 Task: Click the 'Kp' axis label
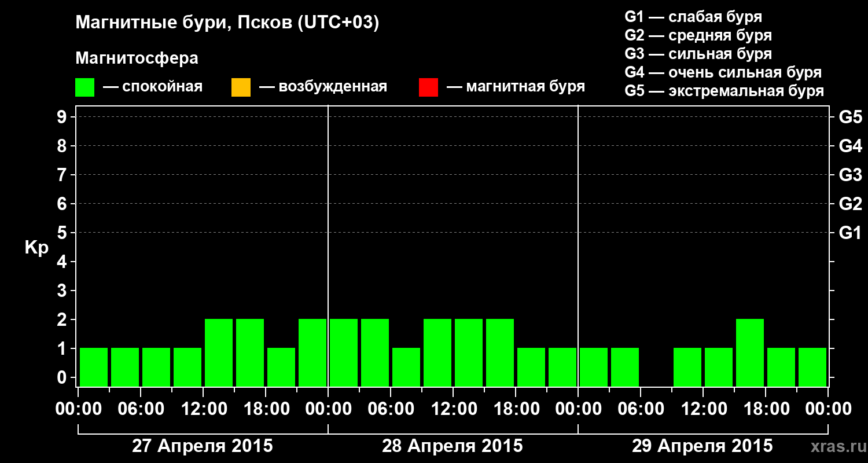36,248
